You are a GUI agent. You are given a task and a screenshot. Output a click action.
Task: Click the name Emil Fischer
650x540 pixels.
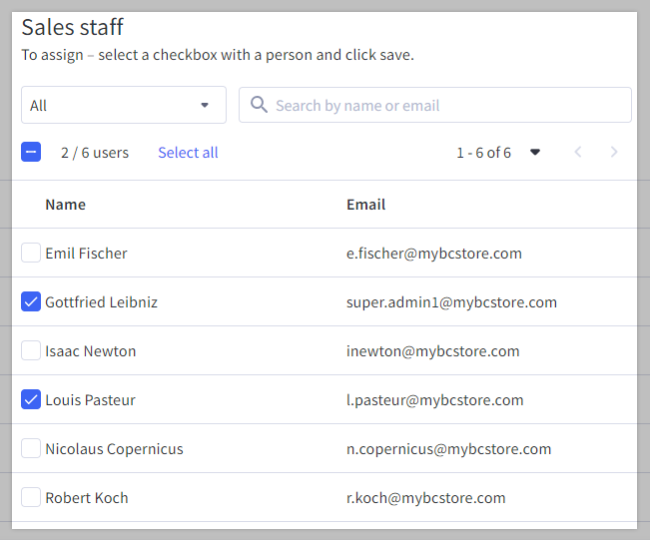point(86,253)
